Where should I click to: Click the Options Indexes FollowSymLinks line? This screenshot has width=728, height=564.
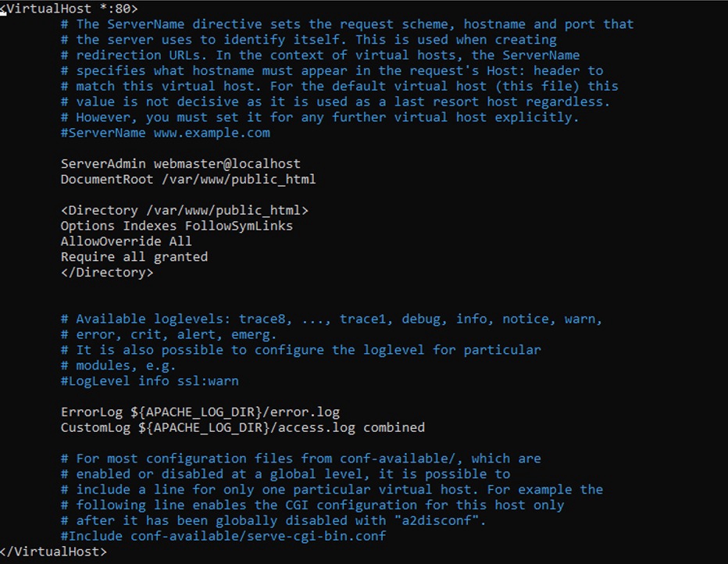177,226
